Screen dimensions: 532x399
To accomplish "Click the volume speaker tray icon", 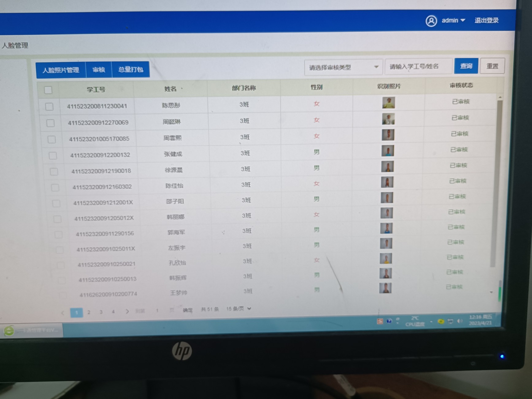I will point(459,321).
